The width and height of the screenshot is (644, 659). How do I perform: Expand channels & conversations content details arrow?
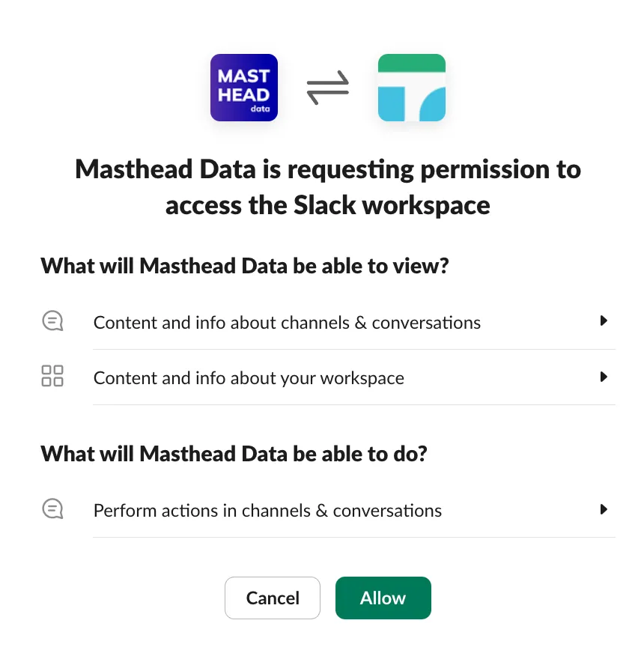[x=604, y=321]
